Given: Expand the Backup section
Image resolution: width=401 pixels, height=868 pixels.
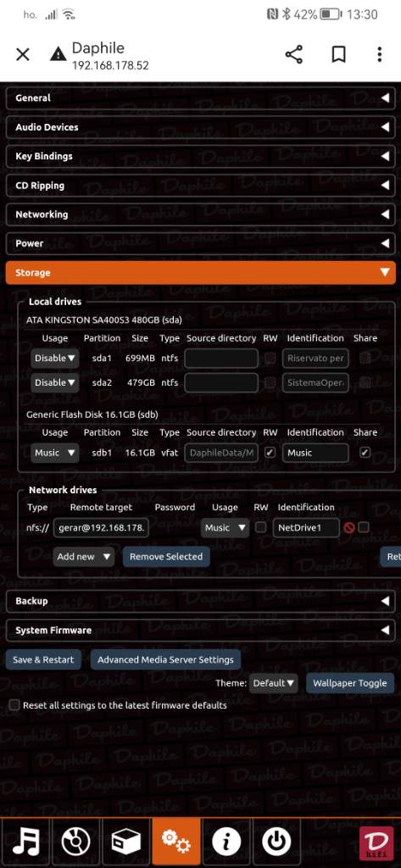Looking at the screenshot, I should pos(200,601).
